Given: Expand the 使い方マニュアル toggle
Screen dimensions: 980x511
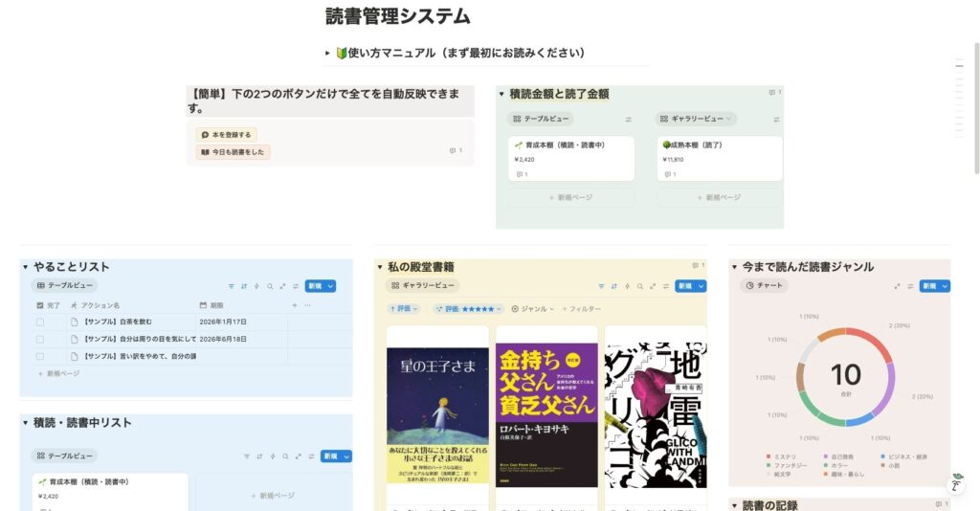Looking at the screenshot, I should point(327,54).
